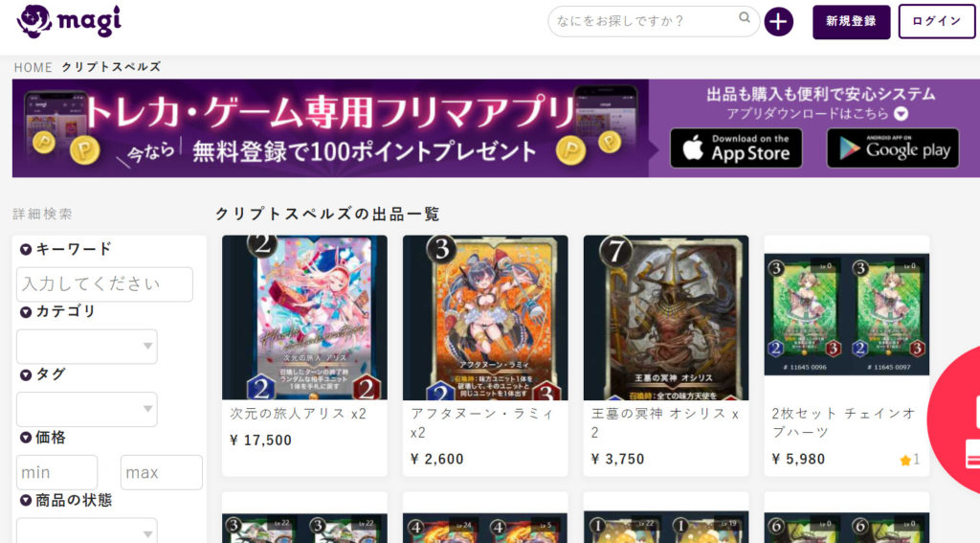Click the search magnifier icon
The image size is (980, 543).
coord(744,17)
